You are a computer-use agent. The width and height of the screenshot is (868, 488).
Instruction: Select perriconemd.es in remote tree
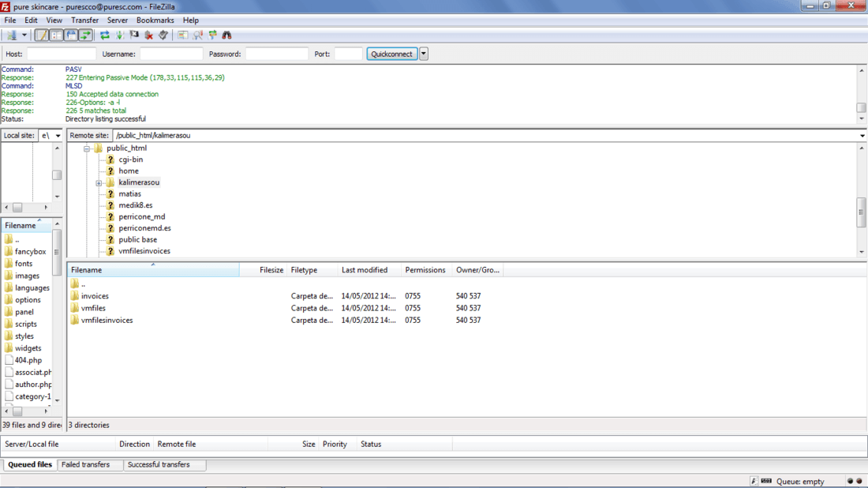[x=144, y=228]
